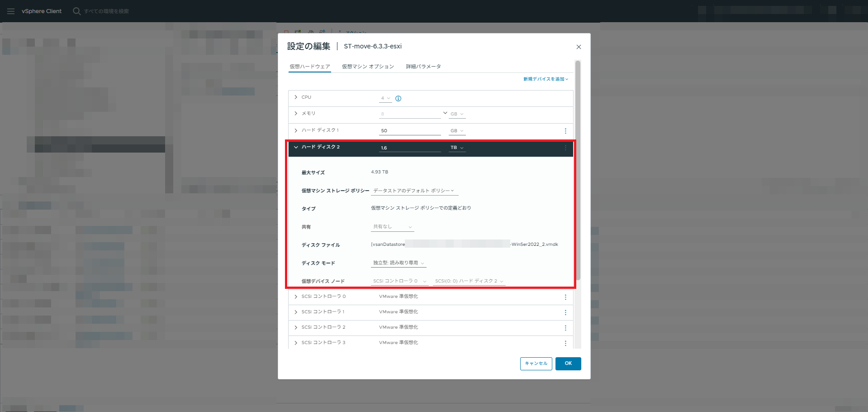This screenshot has width=868, height=412.
Task: Click the Hard Disk 2 size field
Action: [x=410, y=148]
